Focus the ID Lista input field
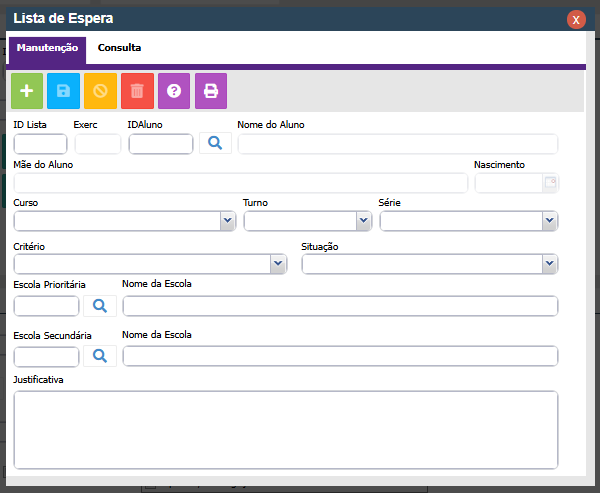 (x=40, y=144)
